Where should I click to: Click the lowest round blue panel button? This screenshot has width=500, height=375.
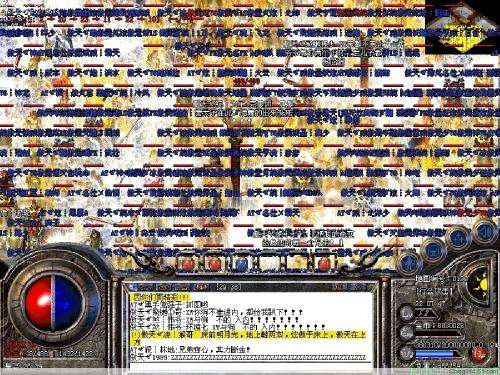click(409, 263)
